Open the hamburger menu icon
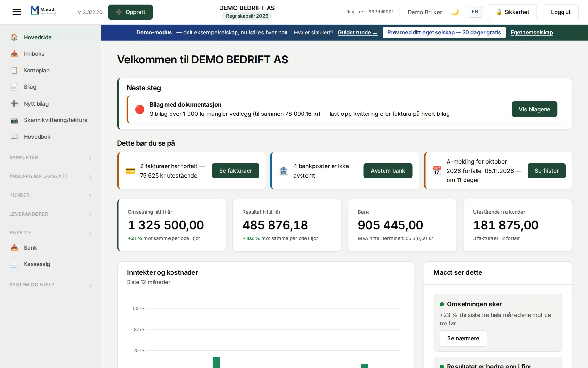The image size is (588, 368). [x=17, y=12]
